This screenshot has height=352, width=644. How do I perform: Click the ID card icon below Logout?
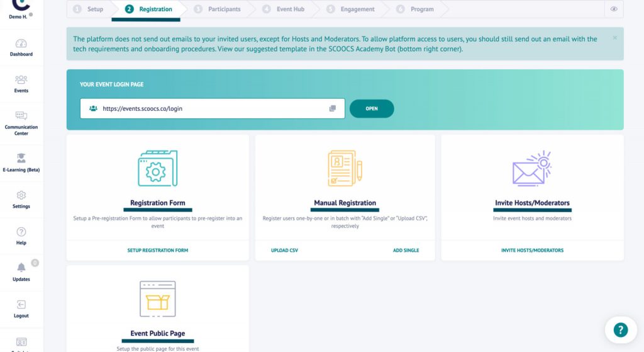[21, 342]
